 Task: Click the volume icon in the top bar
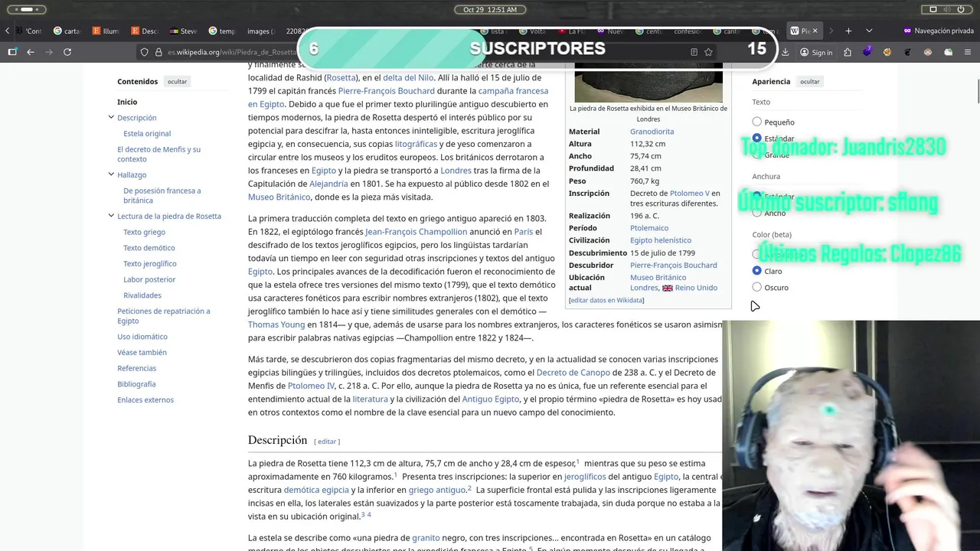(x=948, y=9)
